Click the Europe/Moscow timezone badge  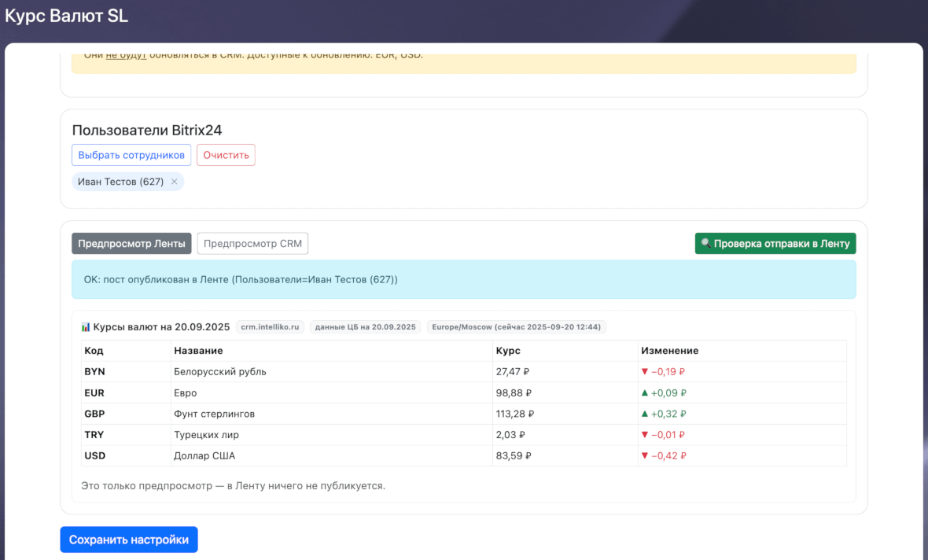[x=516, y=327]
